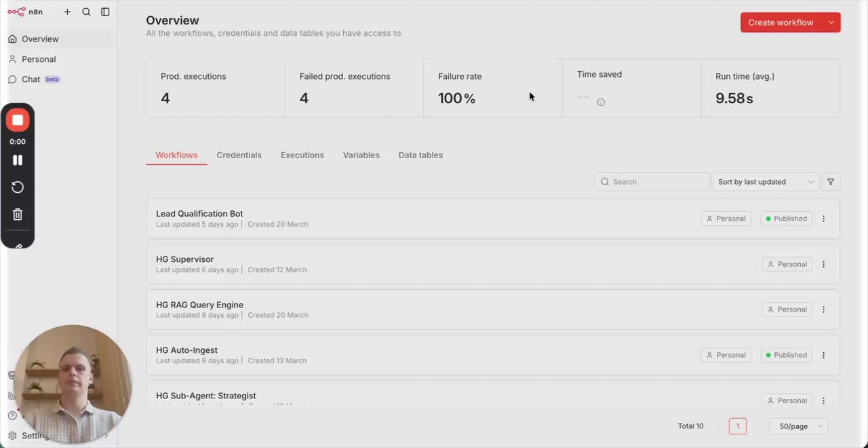Click the Time saved info icon

601,102
